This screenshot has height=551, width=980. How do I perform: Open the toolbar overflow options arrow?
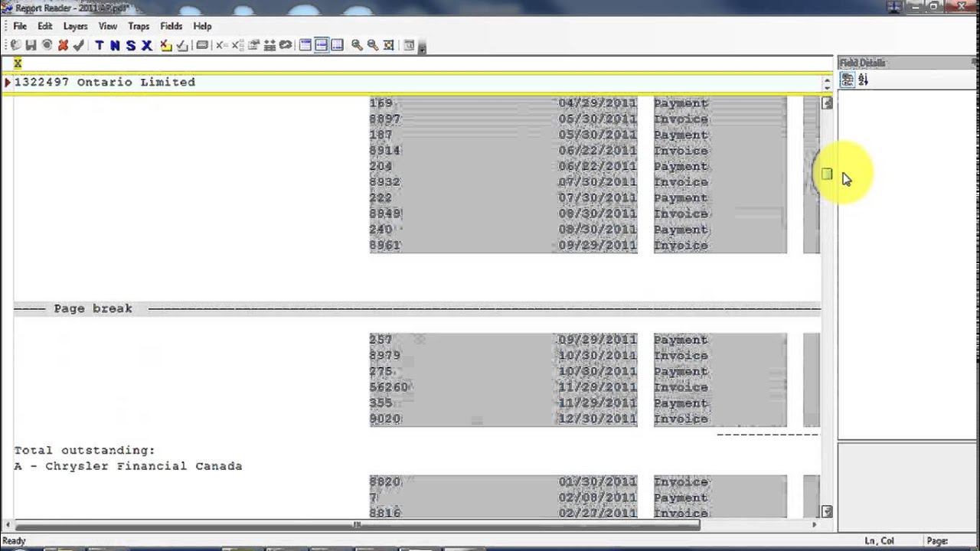423,48
